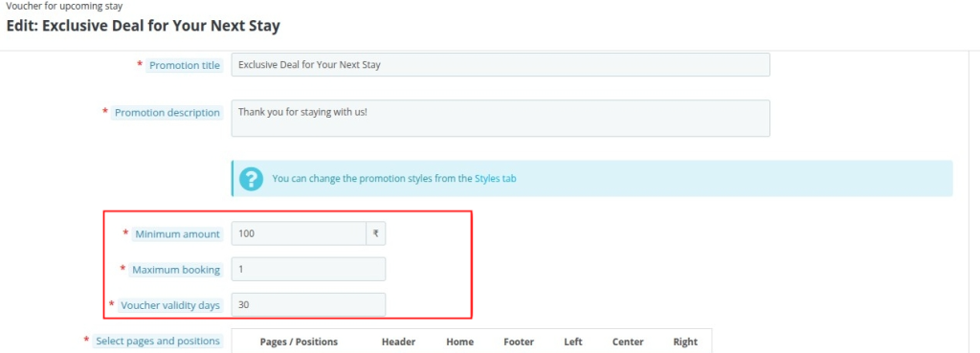Click the Header column heading
This screenshot has width=980, height=353.
tap(399, 342)
